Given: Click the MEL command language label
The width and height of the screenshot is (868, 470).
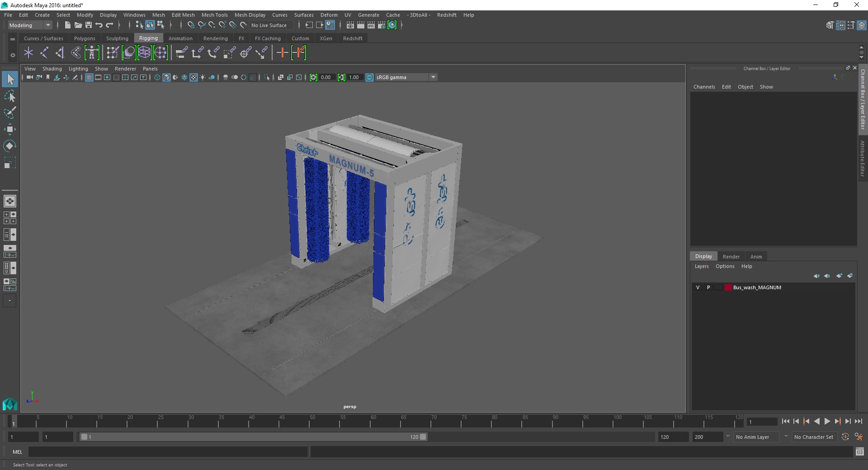Looking at the screenshot, I should point(18,452).
